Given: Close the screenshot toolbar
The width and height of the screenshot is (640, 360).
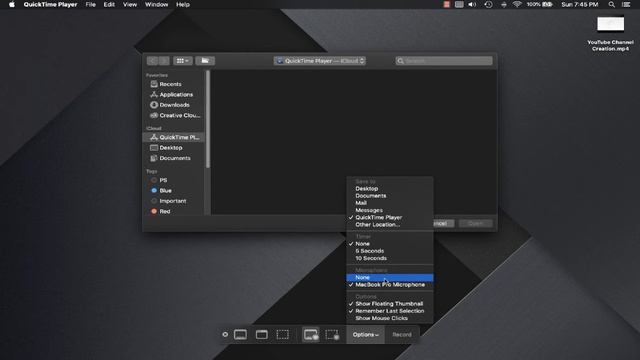Looking at the screenshot, I should [225, 335].
